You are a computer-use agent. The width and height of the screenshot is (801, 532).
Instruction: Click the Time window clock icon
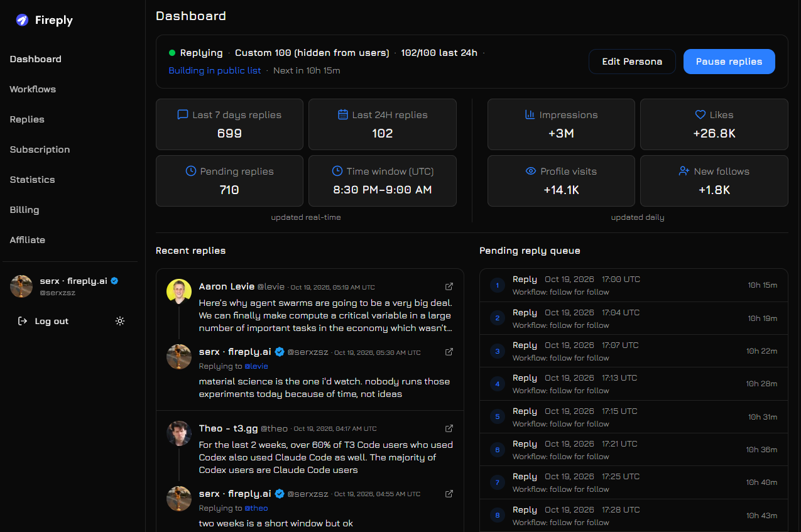(x=337, y=171)
